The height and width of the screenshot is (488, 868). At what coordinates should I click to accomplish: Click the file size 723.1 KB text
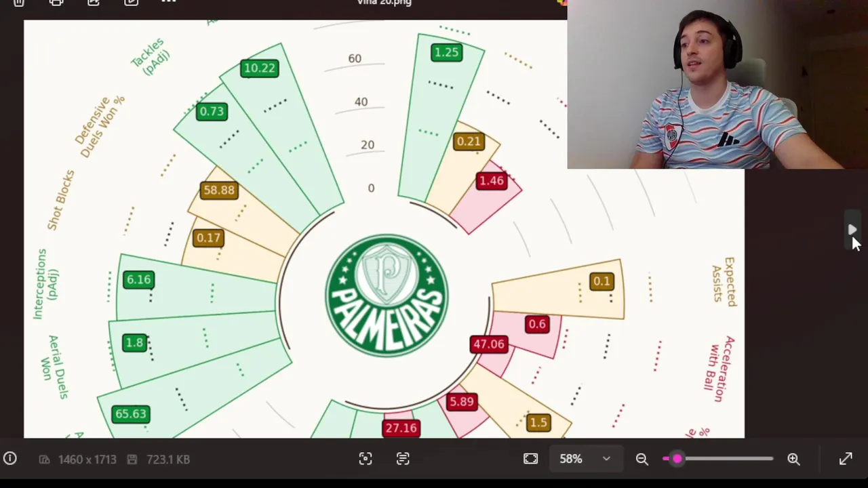[x=167, y=460]
